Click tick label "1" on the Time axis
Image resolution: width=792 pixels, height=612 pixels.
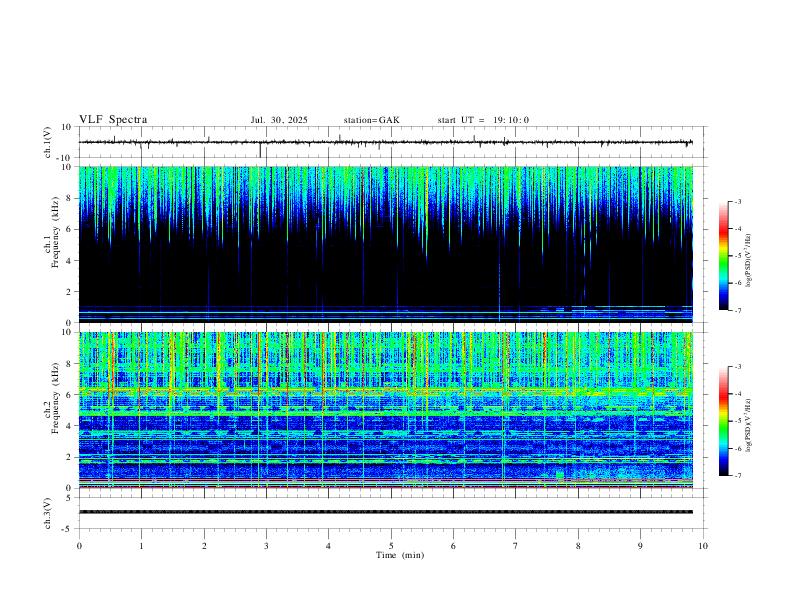pyautogui.click(x=141, y=546)
